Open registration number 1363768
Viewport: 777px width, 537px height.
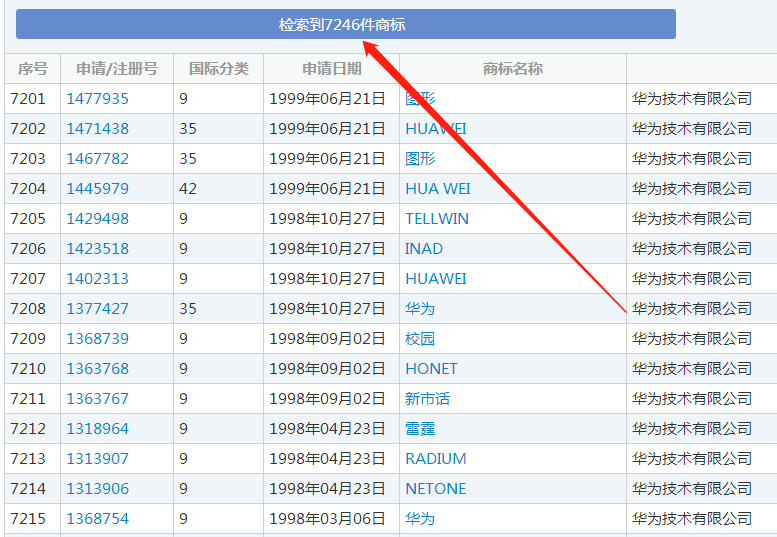(x=98, y=369)
